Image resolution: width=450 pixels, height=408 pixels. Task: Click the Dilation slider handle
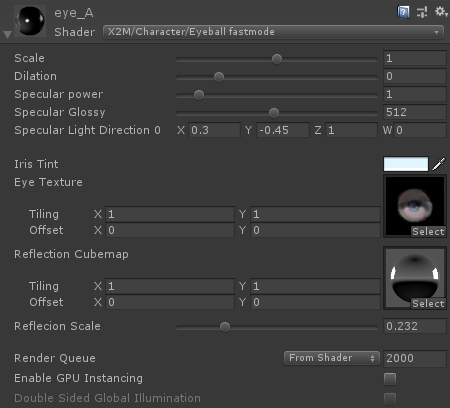219,77
